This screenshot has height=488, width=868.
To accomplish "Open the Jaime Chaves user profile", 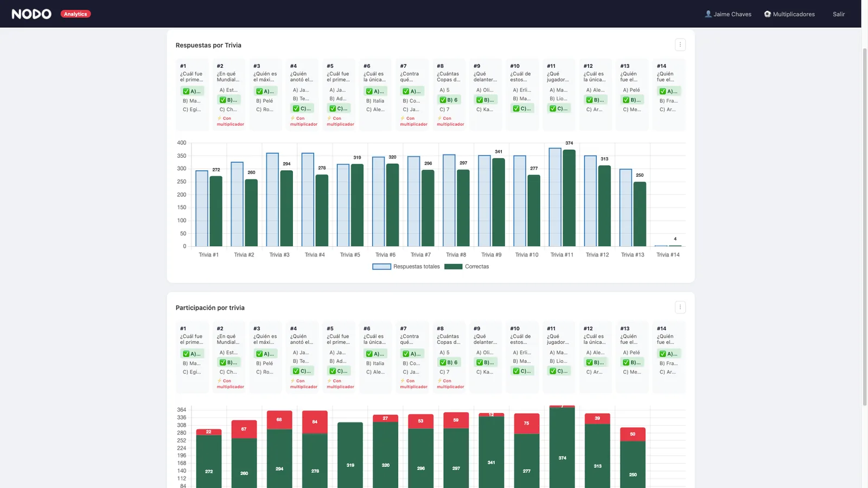I will [x=728, y=14].
